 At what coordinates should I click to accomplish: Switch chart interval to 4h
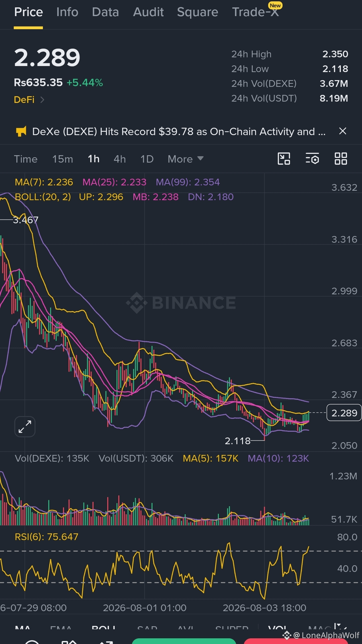(x=120, y=159)
